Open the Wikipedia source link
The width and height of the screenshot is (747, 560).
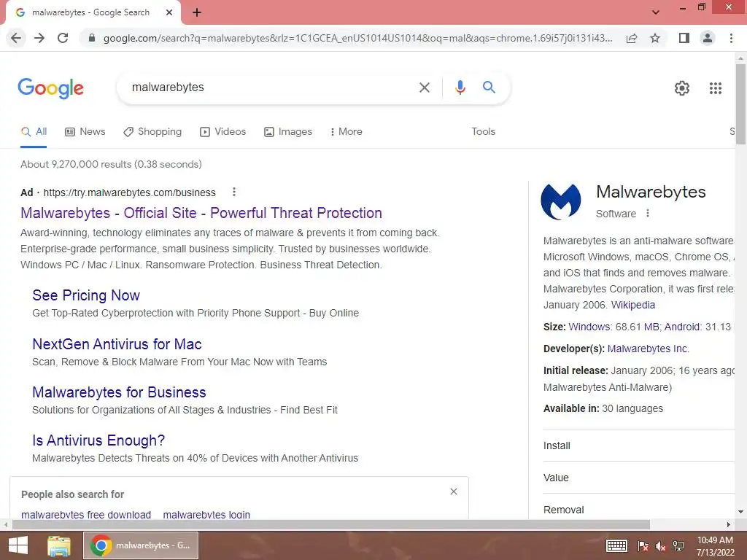tap(633, 305)
